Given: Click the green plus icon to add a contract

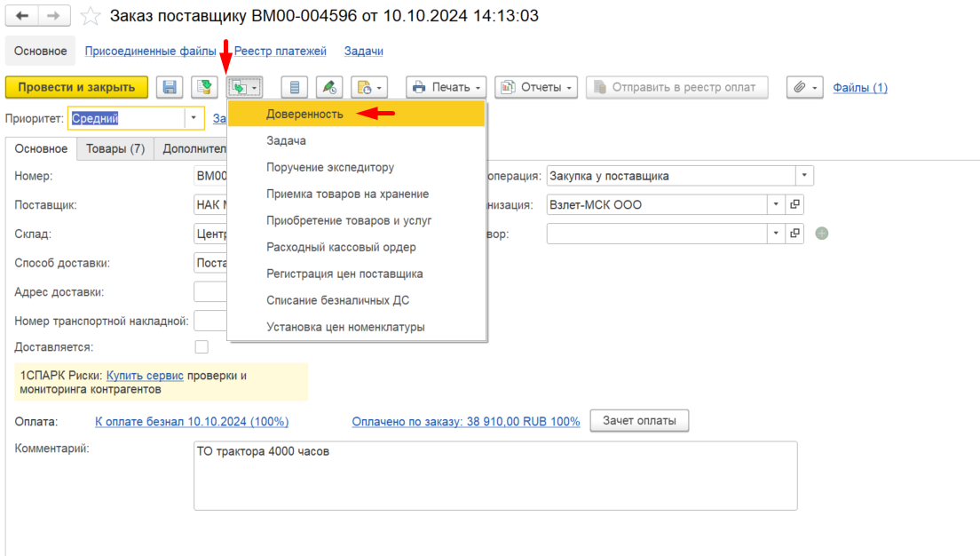Looking at the screenshot, I should (822, 234).
